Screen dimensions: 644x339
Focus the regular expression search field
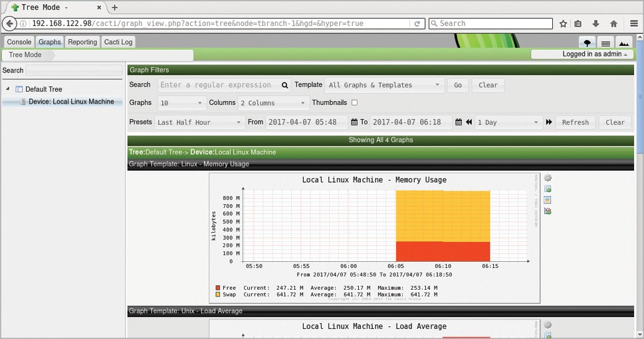(x=224, y=85)
